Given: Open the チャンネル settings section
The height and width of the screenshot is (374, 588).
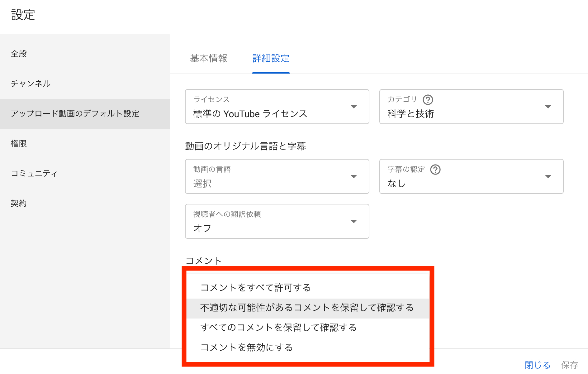Looking at the screenshot, I should (x=85, y=84).
